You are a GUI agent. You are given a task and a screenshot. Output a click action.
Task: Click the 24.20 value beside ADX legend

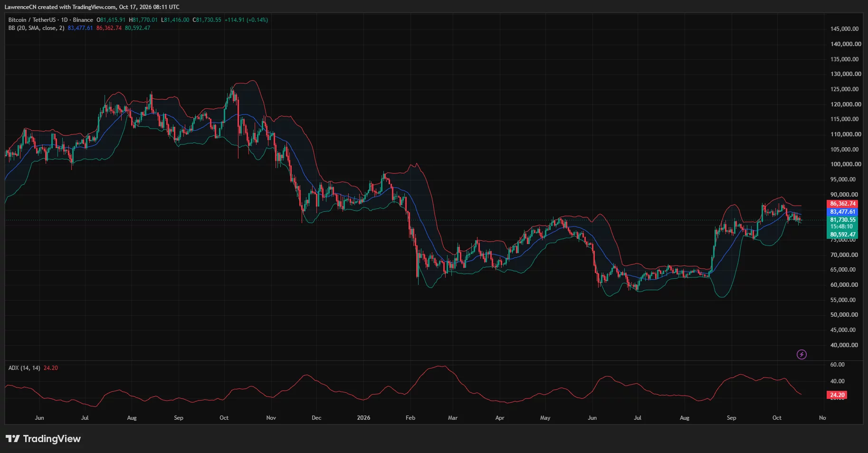(x=50, y=368)
